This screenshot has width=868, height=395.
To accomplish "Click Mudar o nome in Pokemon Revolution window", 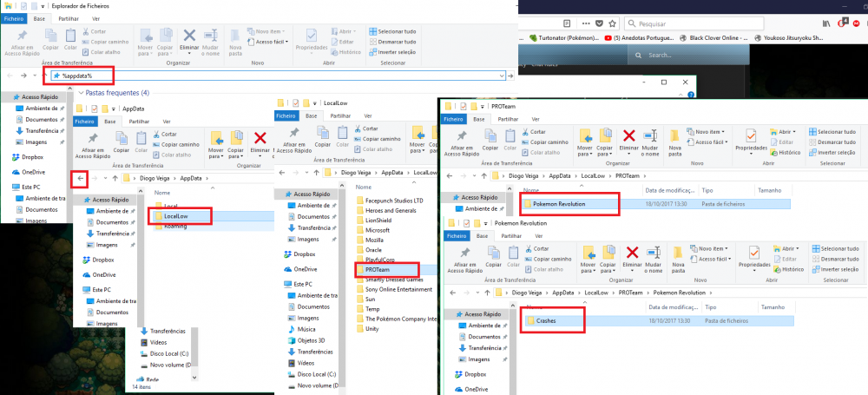I will click(654, 260).
